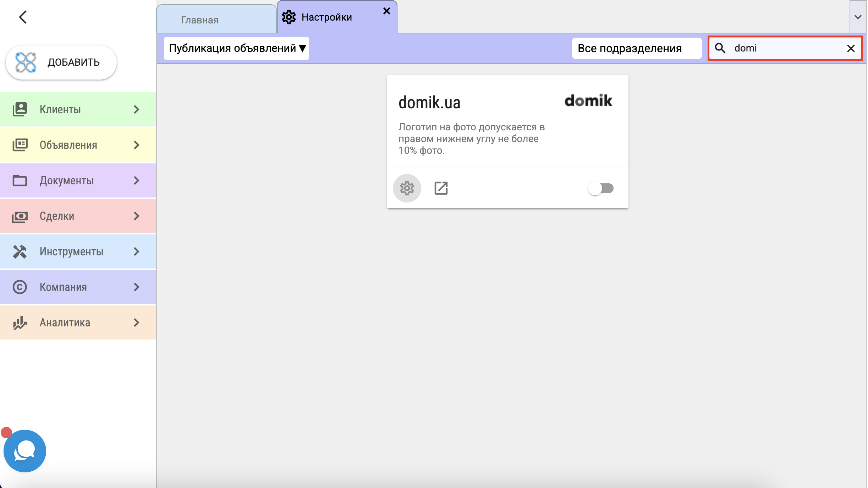868x488 pixels.
Task: Open the Аналитика chart icon
Action: [20, 322]
